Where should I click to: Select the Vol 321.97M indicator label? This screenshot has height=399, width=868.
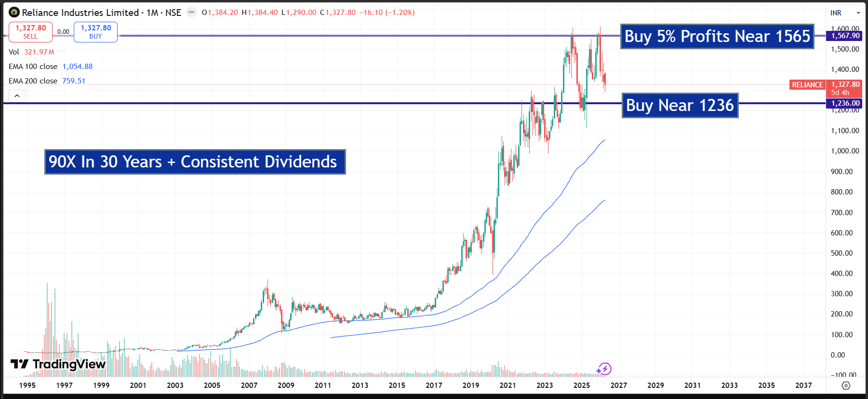coord(31,52)
